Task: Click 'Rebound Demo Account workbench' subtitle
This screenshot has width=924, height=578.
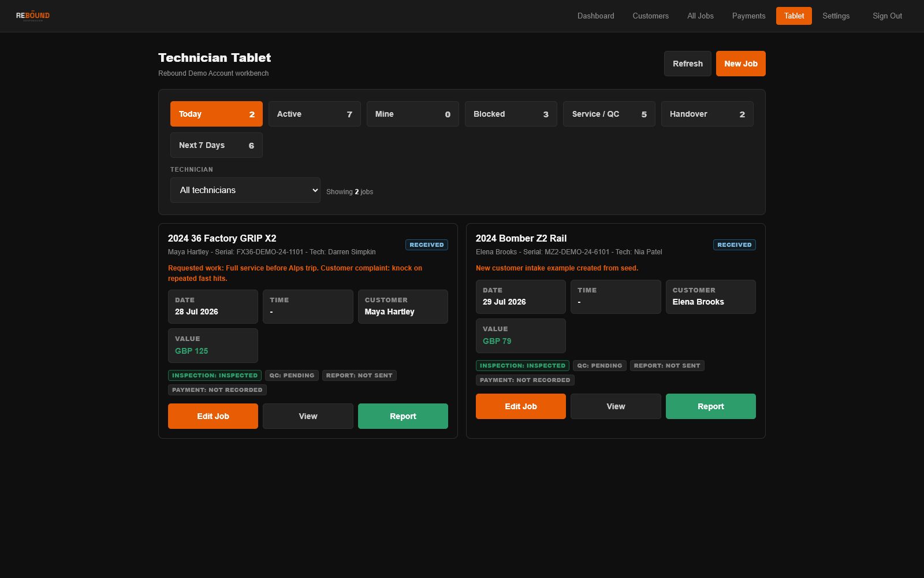Action: 213,73
